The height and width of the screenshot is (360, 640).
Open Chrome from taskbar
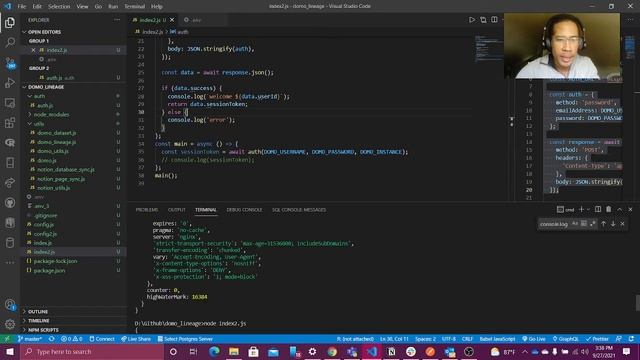(x=332, y=351)
